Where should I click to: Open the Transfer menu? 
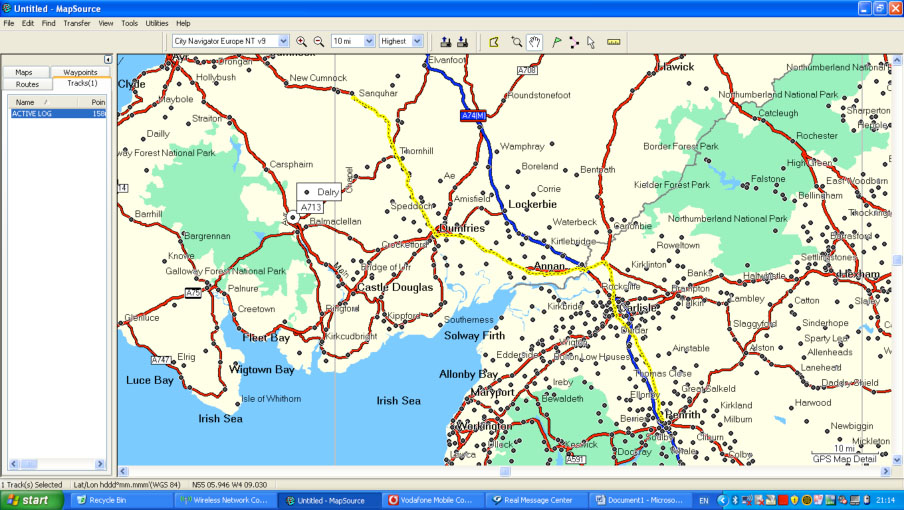tap(77, 23)
